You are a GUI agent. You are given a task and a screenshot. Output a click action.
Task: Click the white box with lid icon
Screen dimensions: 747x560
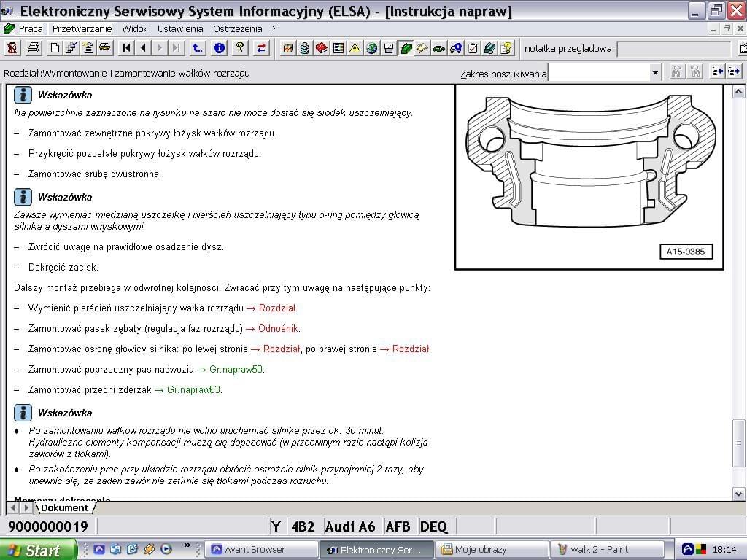(x=389, y=47)
